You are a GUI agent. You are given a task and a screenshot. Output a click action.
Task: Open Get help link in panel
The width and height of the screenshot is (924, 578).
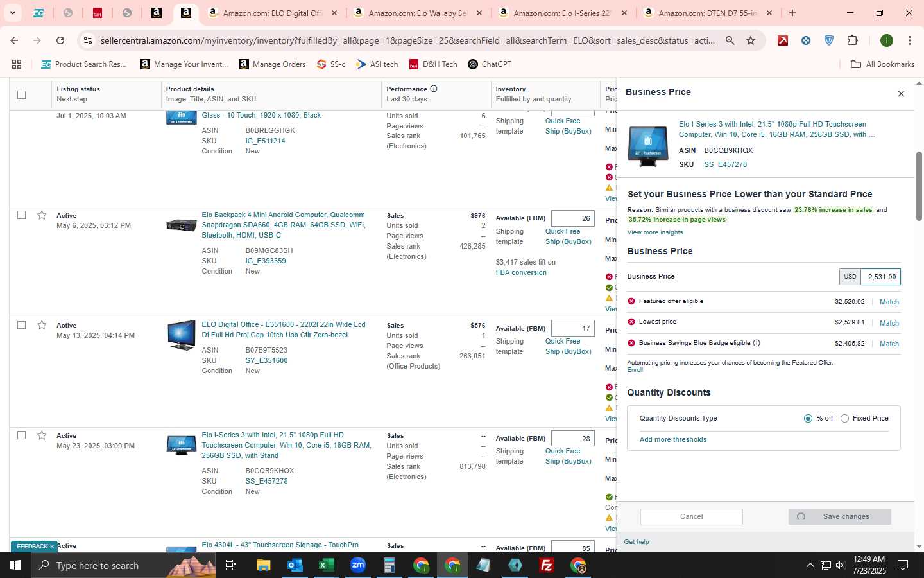click(636, 541)
